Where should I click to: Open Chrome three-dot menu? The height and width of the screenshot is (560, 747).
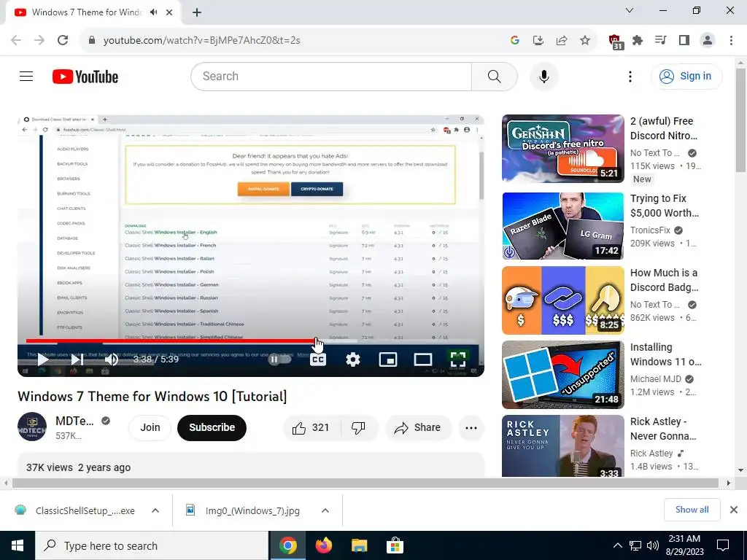[x=731, y=41]
